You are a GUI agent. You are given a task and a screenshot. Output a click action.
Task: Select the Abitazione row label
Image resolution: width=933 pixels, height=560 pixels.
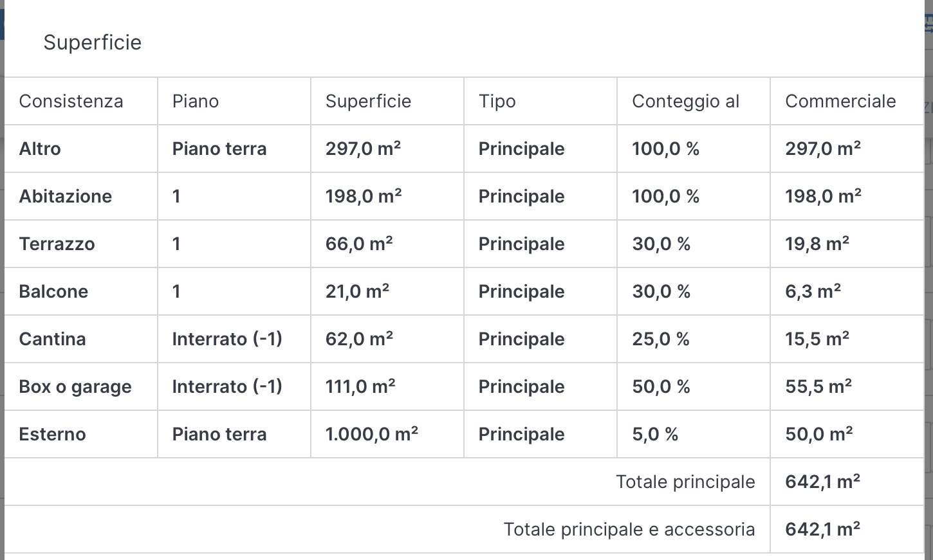66,196
